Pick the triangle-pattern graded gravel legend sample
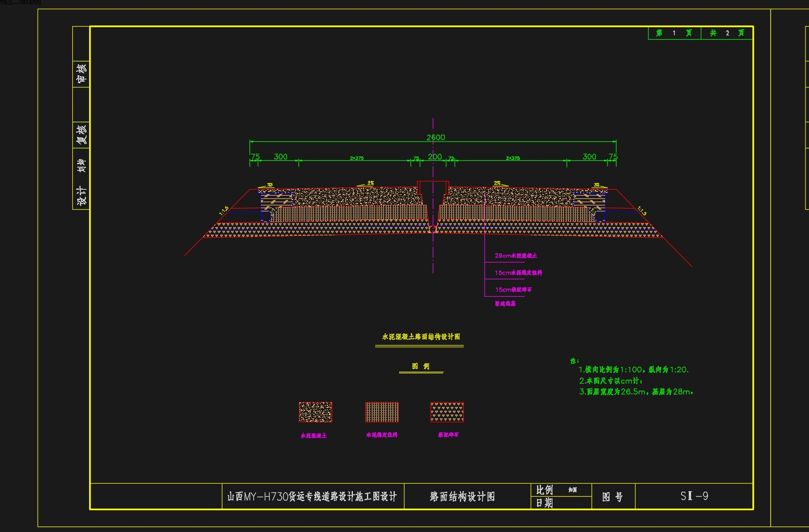The image size is (809, 532). (x=447, y=412)
